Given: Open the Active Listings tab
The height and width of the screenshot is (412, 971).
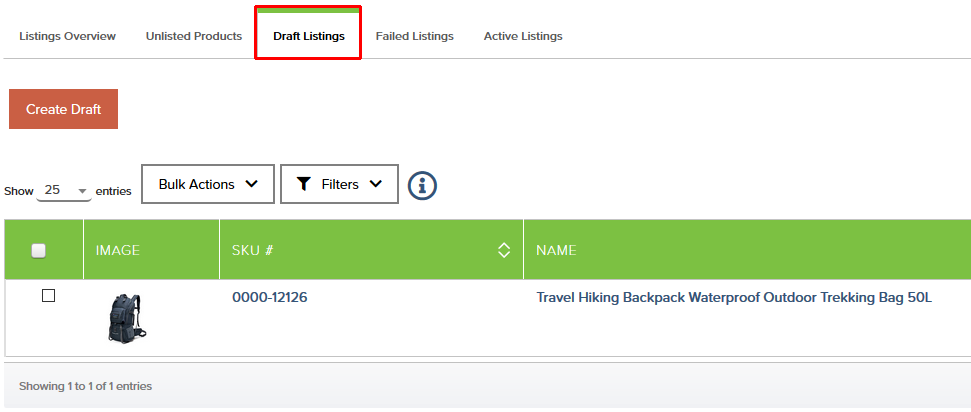Looking at the screenshot, I should pos(523,36).
